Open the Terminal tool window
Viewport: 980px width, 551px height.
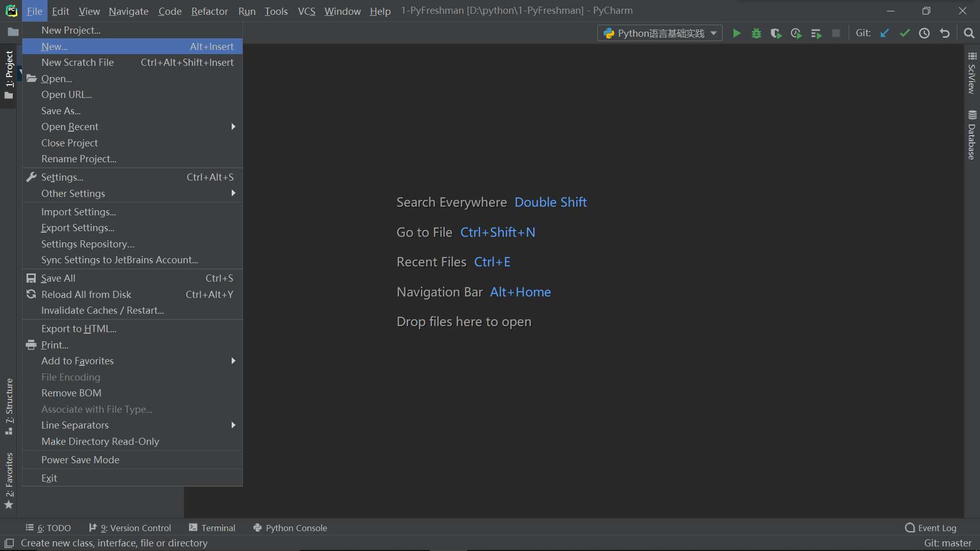pos(212,528)
